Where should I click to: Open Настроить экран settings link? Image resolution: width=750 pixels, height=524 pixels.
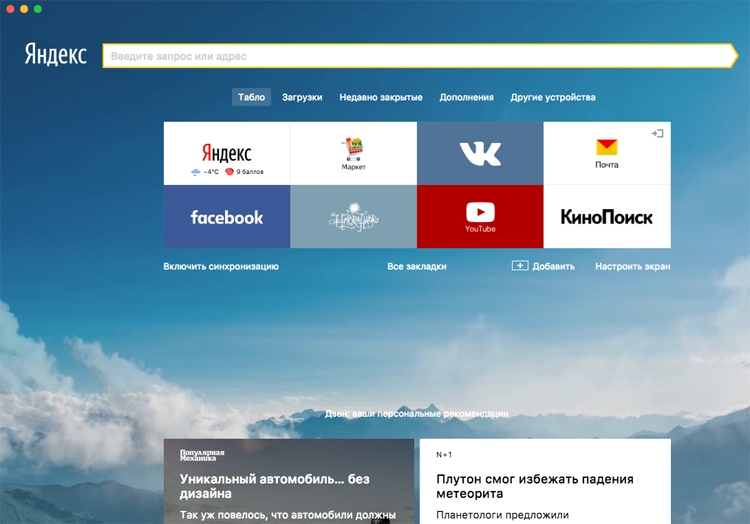632,266
